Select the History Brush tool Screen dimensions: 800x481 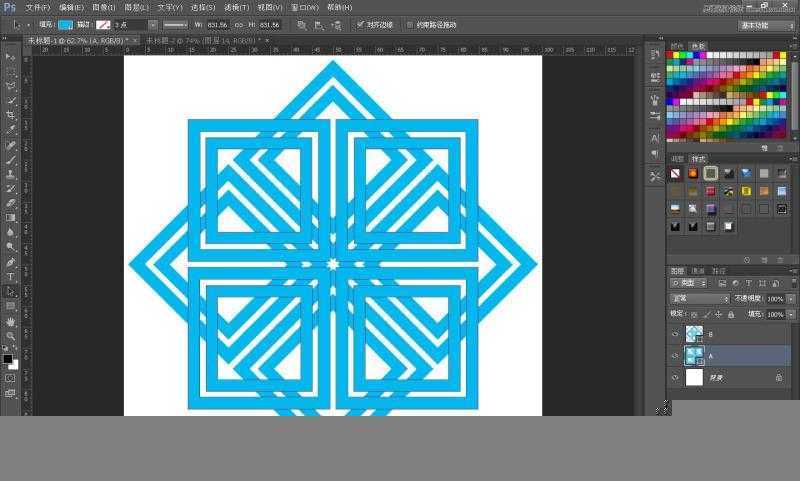(x=10, y=189)
